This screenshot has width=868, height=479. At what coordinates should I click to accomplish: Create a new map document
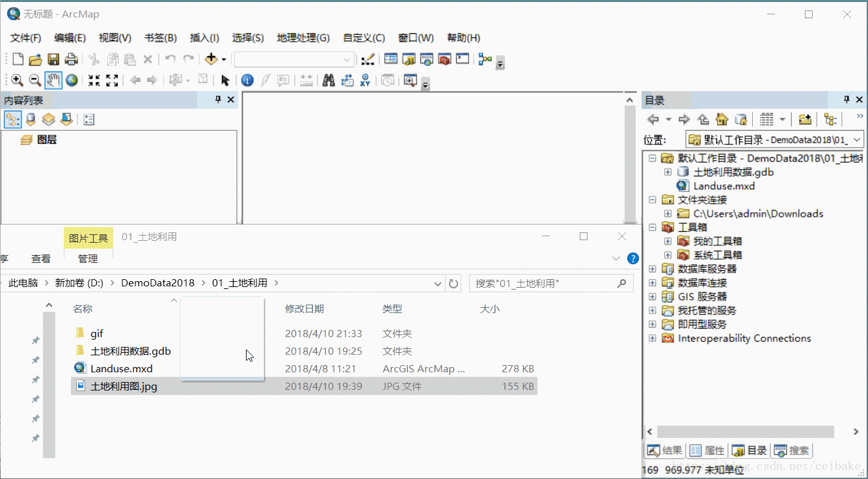(18, 59)
